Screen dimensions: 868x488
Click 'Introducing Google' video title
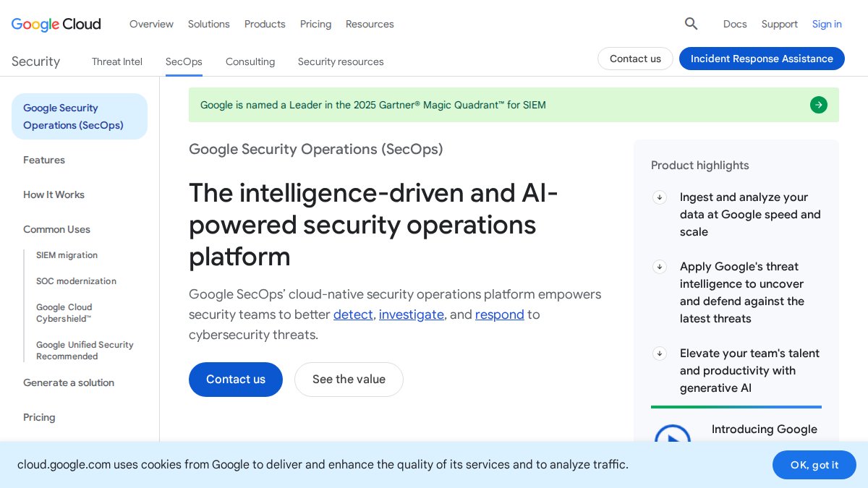pos(765,429)
